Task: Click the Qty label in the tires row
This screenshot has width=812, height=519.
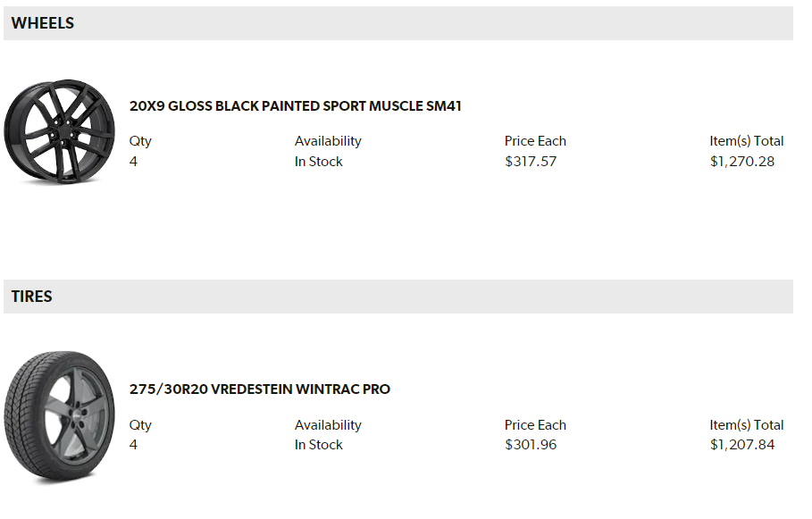Action: pyautogui.click(x=140, y=425)
